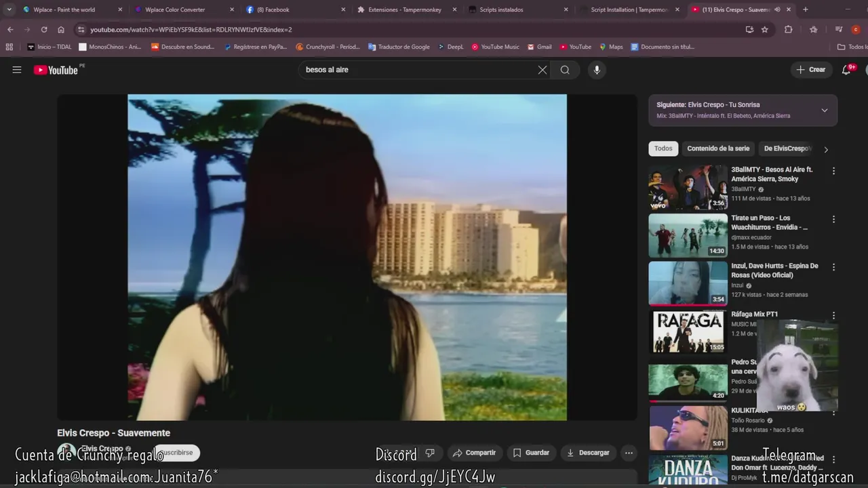868x488 pixels.
Task: Open the Besos Al Aire video thumbnail
Action: click(688, 187)
